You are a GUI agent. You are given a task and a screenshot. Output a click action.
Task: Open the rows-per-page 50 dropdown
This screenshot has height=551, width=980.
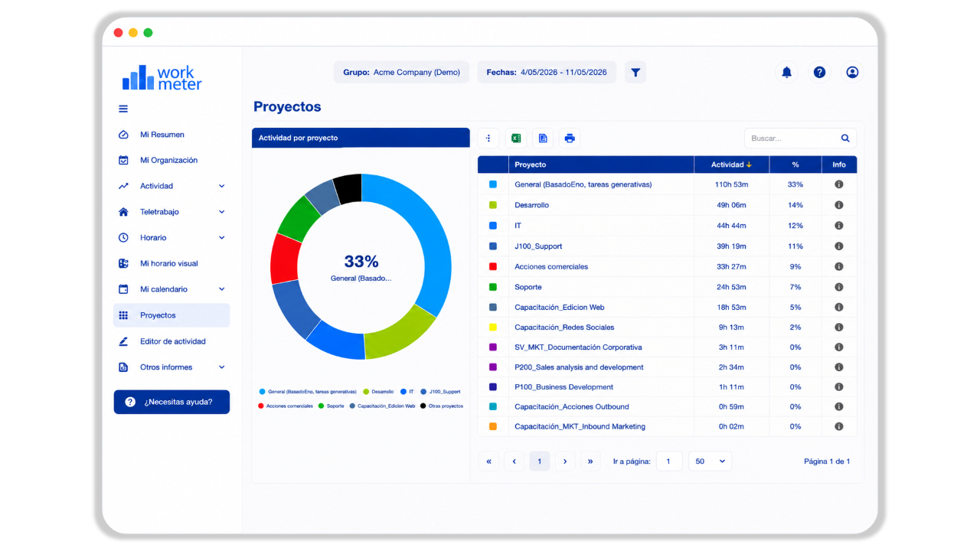(x=710, y=461)
